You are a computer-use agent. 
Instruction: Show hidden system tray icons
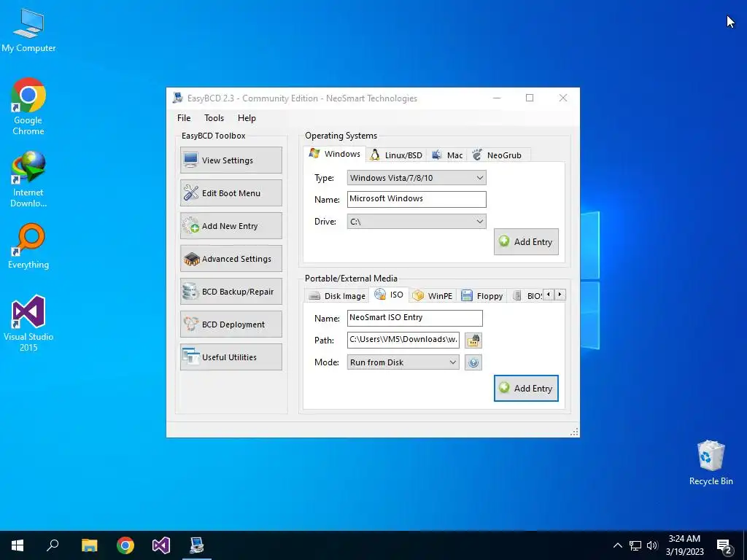pos(617,545)
